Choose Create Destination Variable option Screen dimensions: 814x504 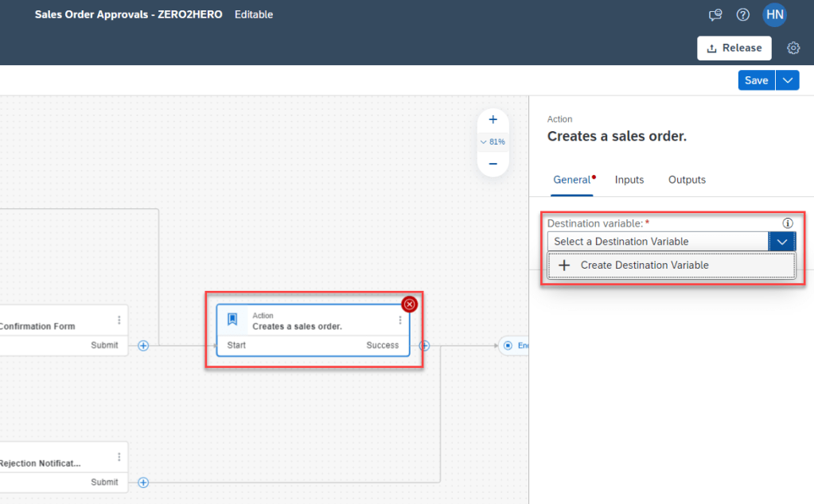[x=644, y=266]
